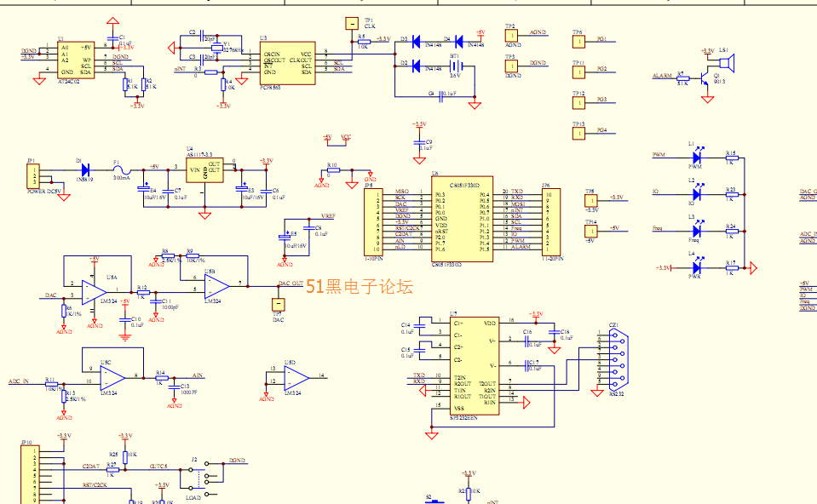Click the DAC_OUT net label
The height and width of the screenshot is (504, 817).
pyautogui.click(x=291, y=283)
